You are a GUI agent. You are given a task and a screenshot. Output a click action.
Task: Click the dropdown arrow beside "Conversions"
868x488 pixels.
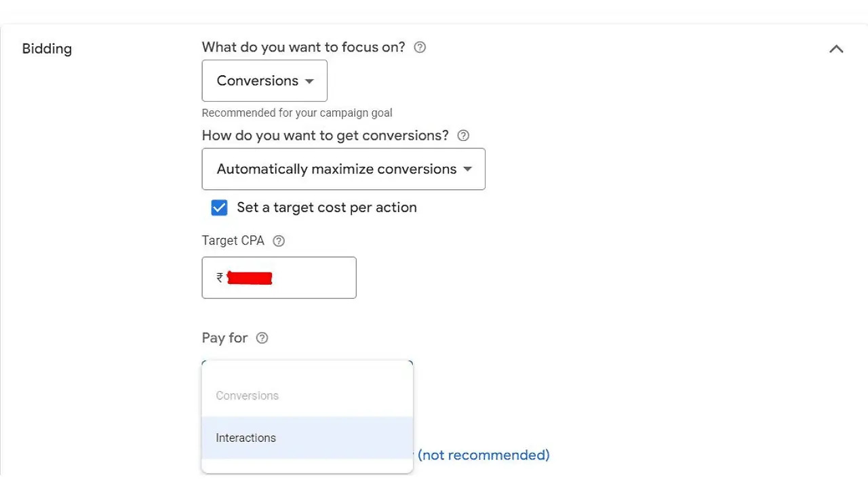point(310,81)
